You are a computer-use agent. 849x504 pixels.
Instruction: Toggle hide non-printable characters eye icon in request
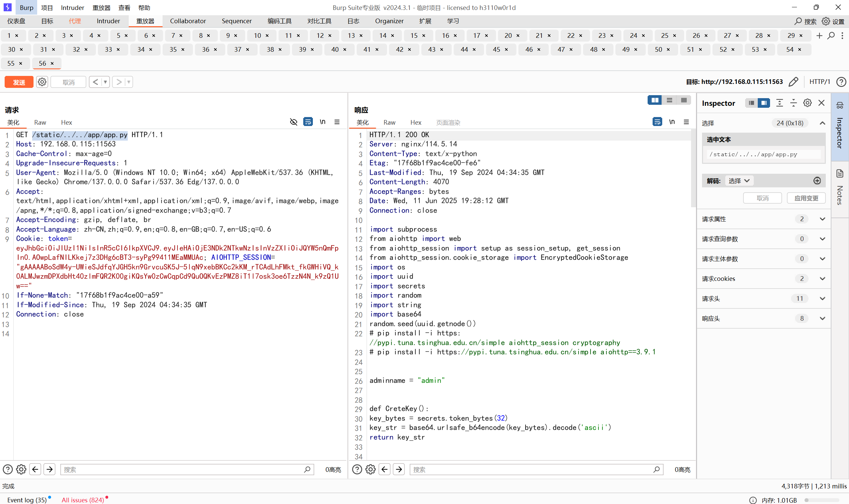click(294, 122)
